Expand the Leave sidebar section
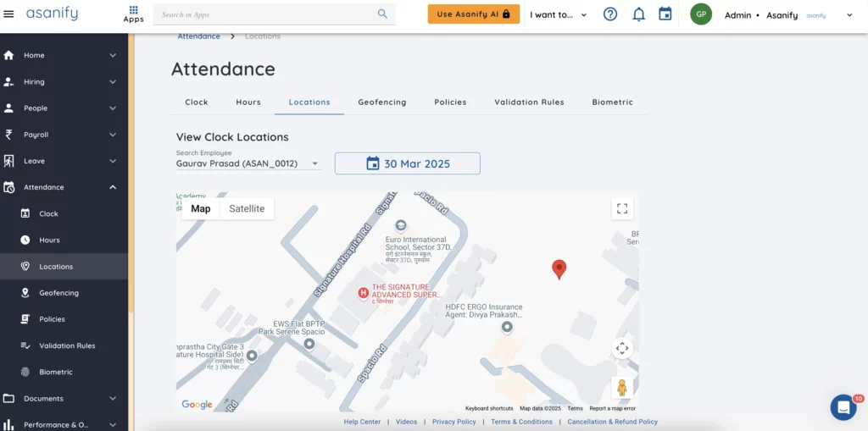The image size is (868, 431). pyautogui.click(x=113, y=161)
